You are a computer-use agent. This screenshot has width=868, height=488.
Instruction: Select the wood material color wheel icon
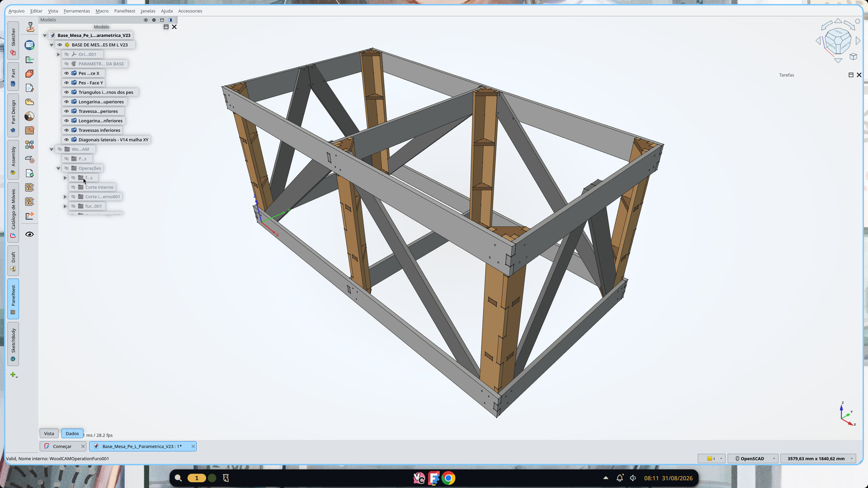(x=30, y=117)
